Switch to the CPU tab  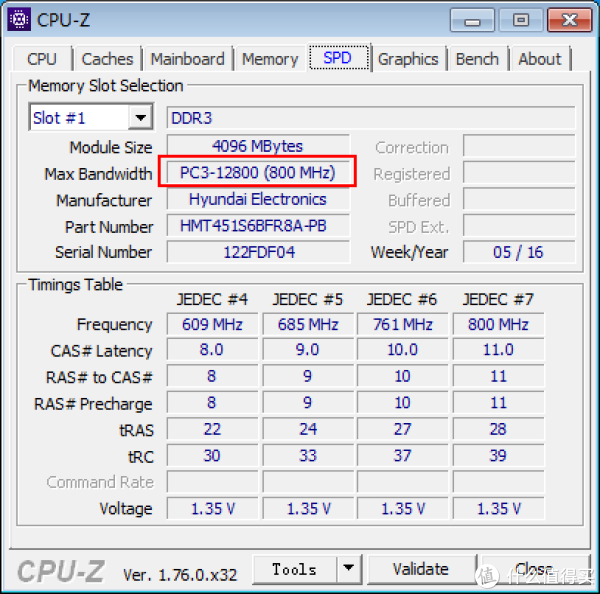(x=42, y=59)
